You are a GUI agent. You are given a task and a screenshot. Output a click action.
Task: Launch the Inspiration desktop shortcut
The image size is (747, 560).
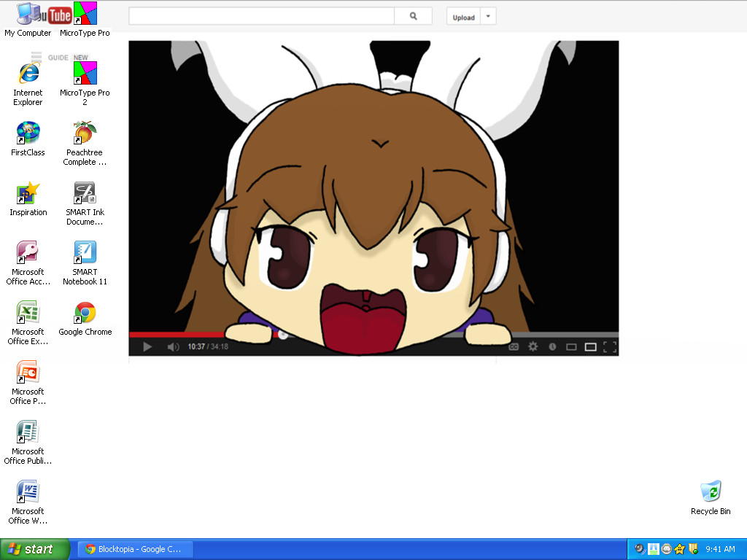(28, 200)
